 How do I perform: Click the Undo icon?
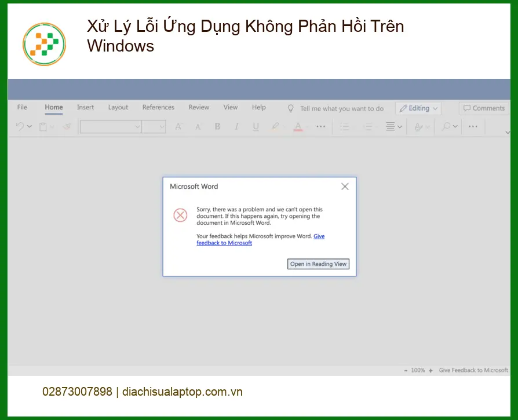pyautogui.click(x=20, y=126)
